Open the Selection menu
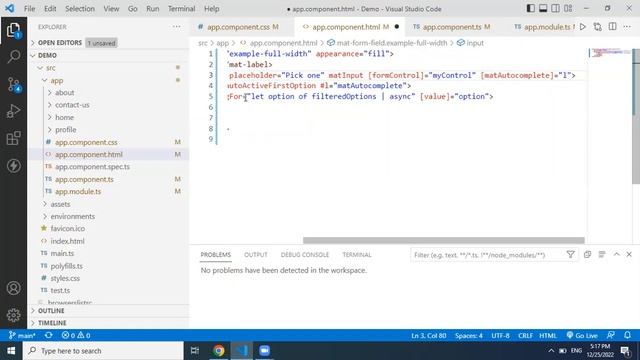 [x=80, y=9]
